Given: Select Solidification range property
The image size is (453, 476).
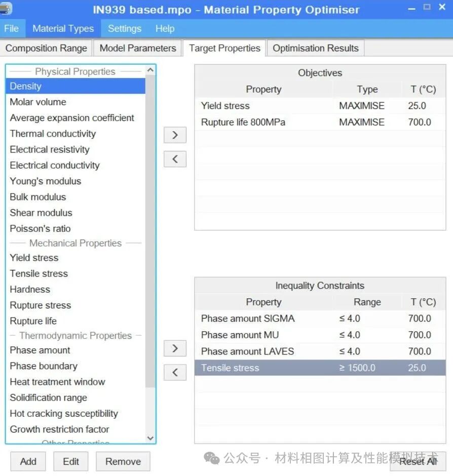Looking at the screenshot, I should point(75,398).
